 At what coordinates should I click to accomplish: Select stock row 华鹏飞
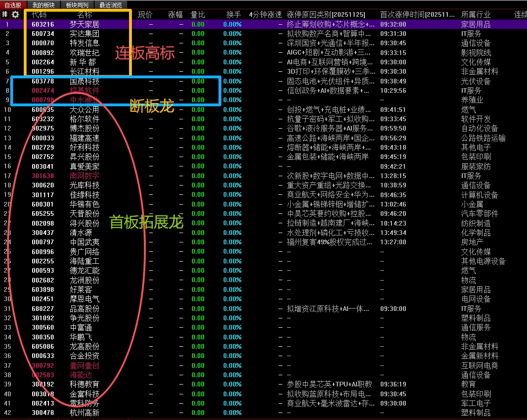(264, 337)
